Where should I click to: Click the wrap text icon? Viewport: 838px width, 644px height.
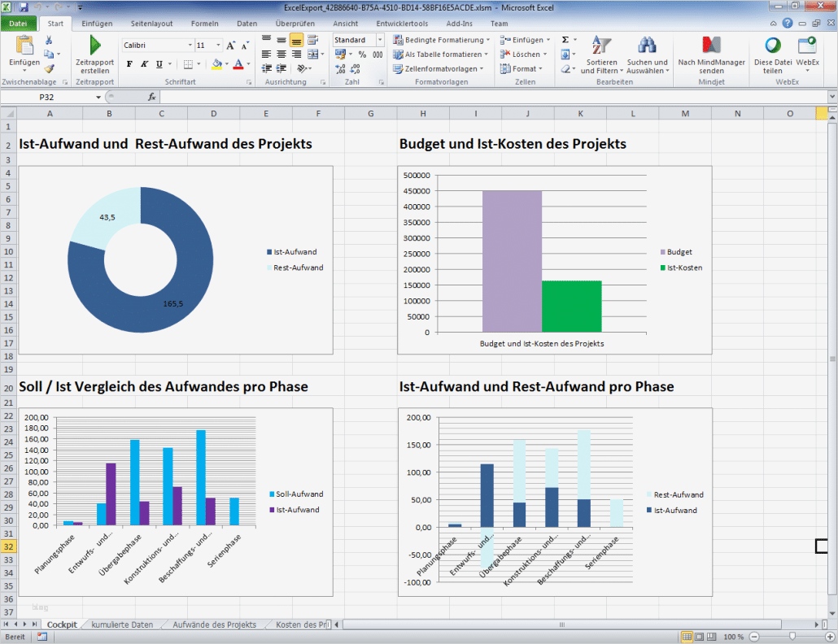coord(312,40)
